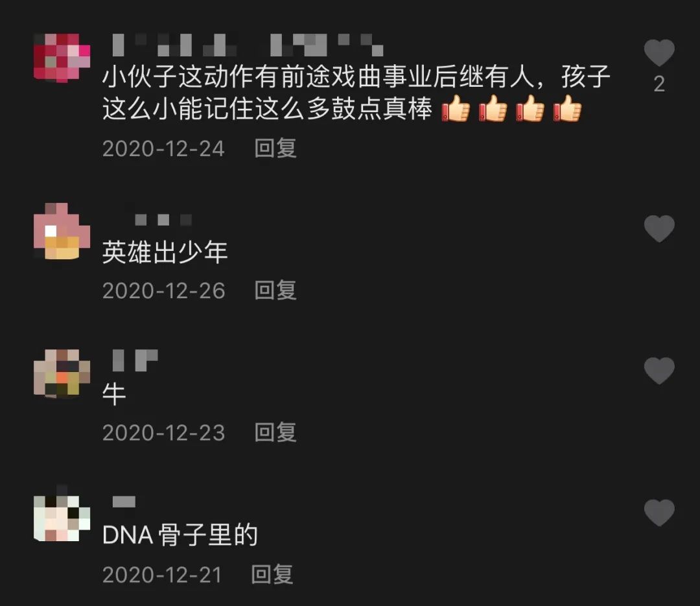Open the avatar beside DNA 骨子里的 comment
The image size is (700, 606).
62,516
